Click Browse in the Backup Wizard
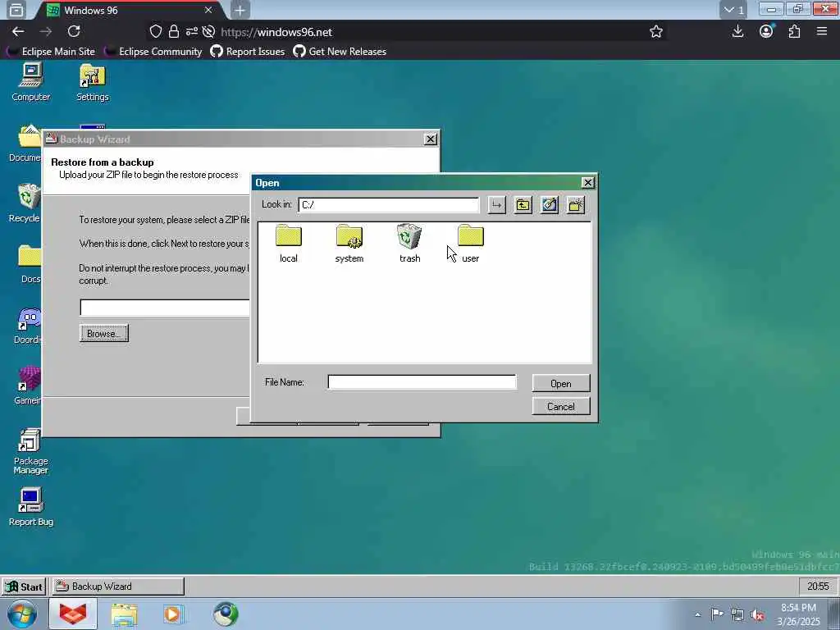 click(104, 333)
